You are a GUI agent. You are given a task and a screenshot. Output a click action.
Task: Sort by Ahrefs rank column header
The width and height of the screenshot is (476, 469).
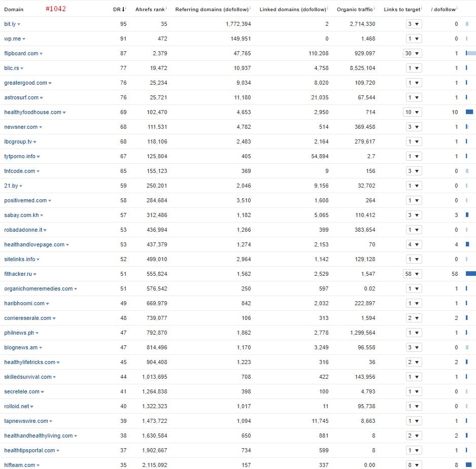pos(150,10)
